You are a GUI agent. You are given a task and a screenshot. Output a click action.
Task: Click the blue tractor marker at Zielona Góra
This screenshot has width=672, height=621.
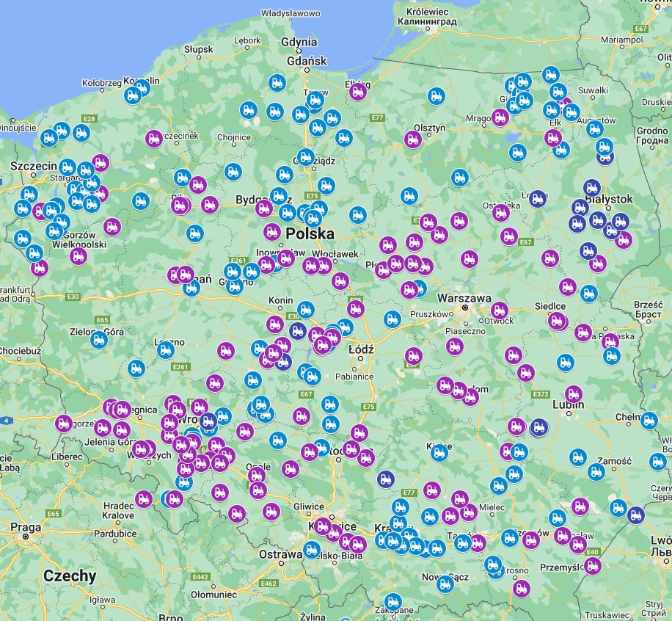(99, 340)
